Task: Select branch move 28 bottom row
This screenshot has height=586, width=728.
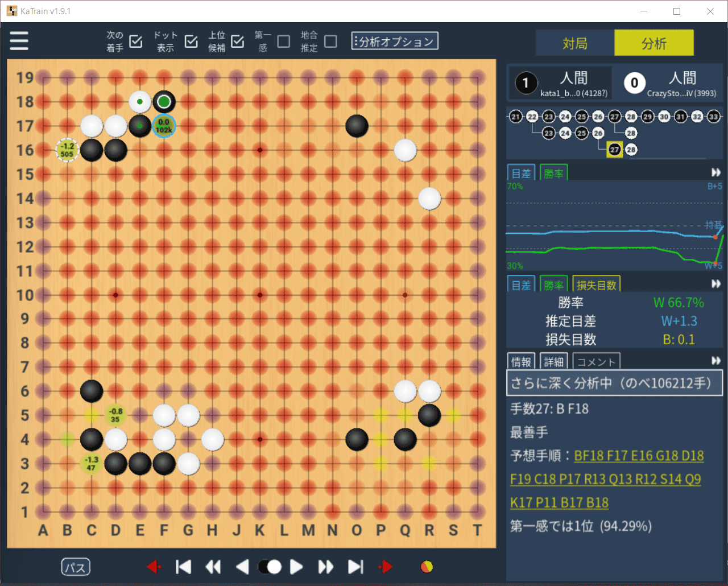Action: click(x=631, y=150)
